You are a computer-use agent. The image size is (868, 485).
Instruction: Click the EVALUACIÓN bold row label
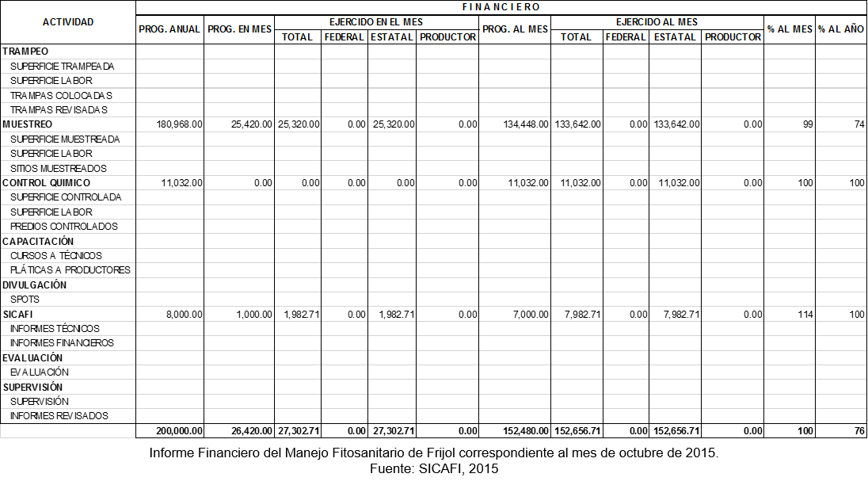pos(32,358)
